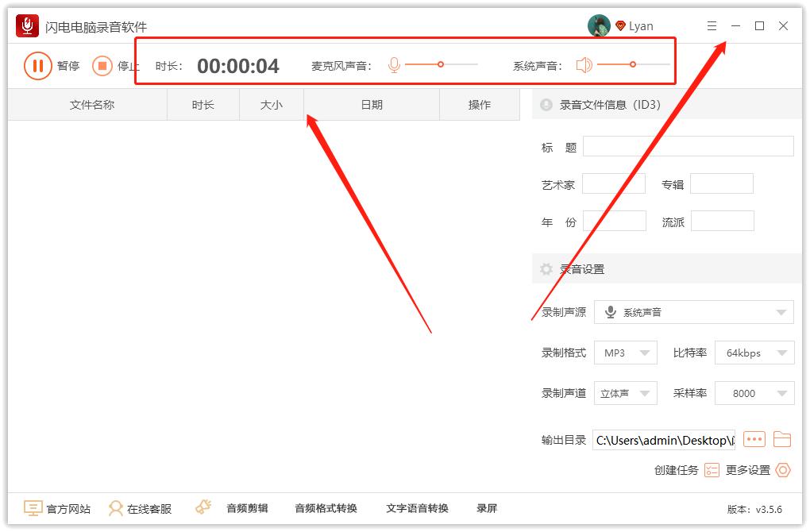The image size is (810, 532).
Task: Pause the recording with the 暂停 icon
Action: click(37, 66)
